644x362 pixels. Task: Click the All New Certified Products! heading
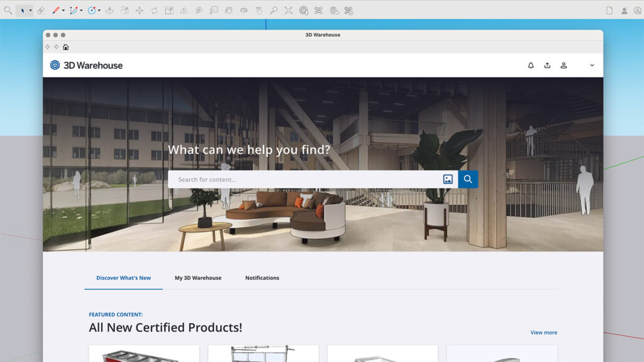tap(165, 327)
